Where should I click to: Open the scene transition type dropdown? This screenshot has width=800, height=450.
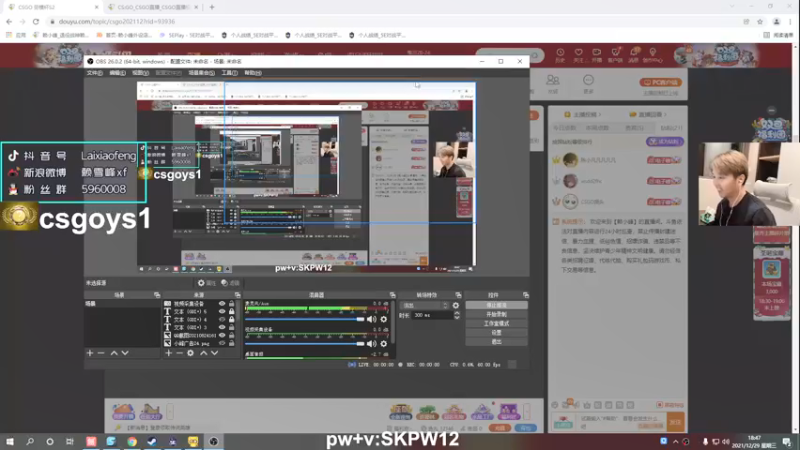click(x=425, y=306)
